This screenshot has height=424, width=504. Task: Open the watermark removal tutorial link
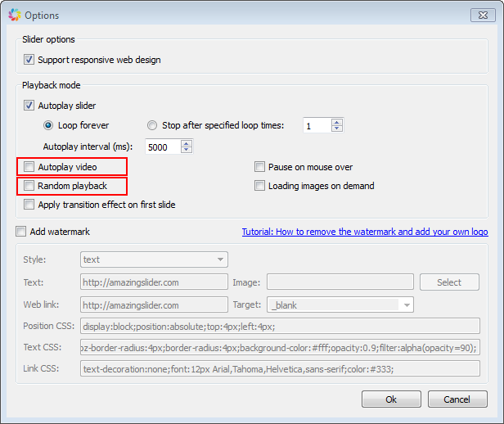pos(365,232)
